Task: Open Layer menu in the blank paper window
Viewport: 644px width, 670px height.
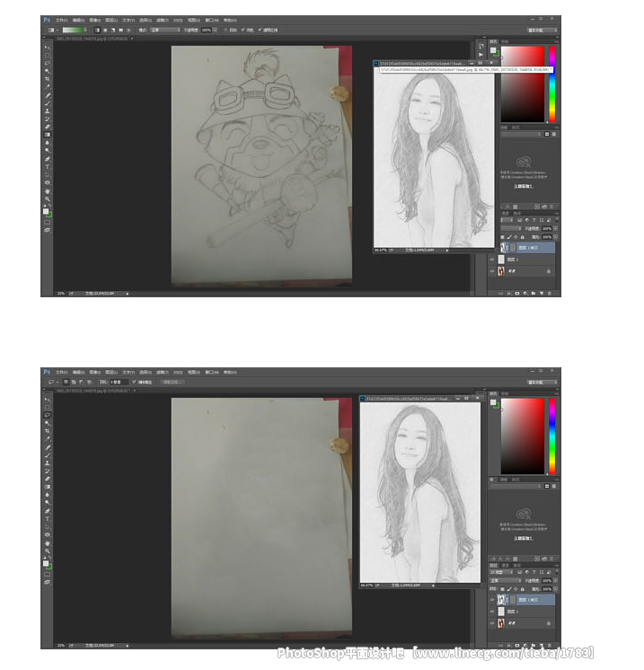Action: click(111, 372)
